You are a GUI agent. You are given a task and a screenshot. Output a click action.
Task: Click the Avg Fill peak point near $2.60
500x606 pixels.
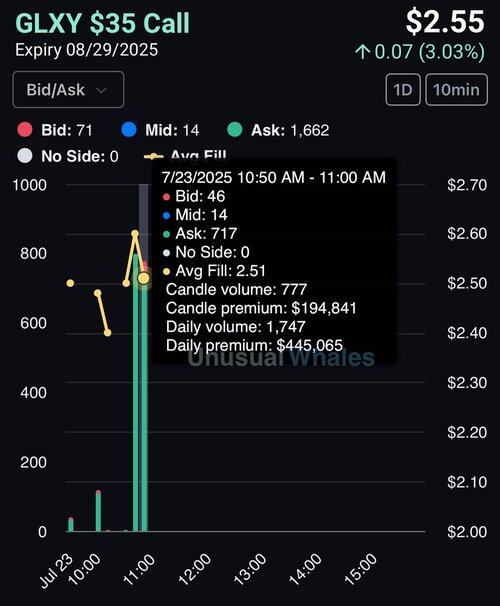point(135,233)
